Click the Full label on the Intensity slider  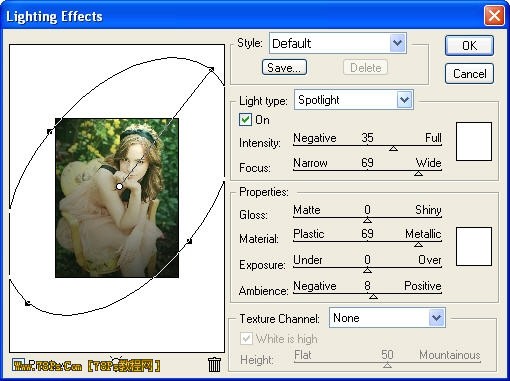(433, 138)
